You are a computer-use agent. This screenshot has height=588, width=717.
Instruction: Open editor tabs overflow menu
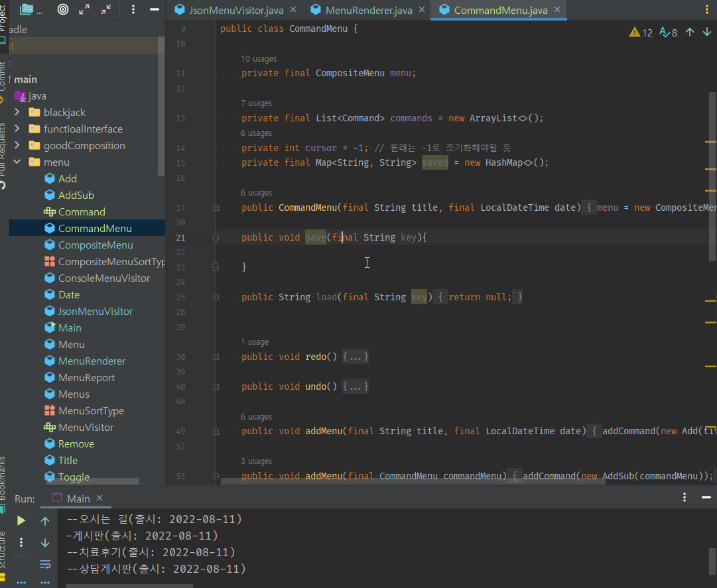(x=707, y=9)
